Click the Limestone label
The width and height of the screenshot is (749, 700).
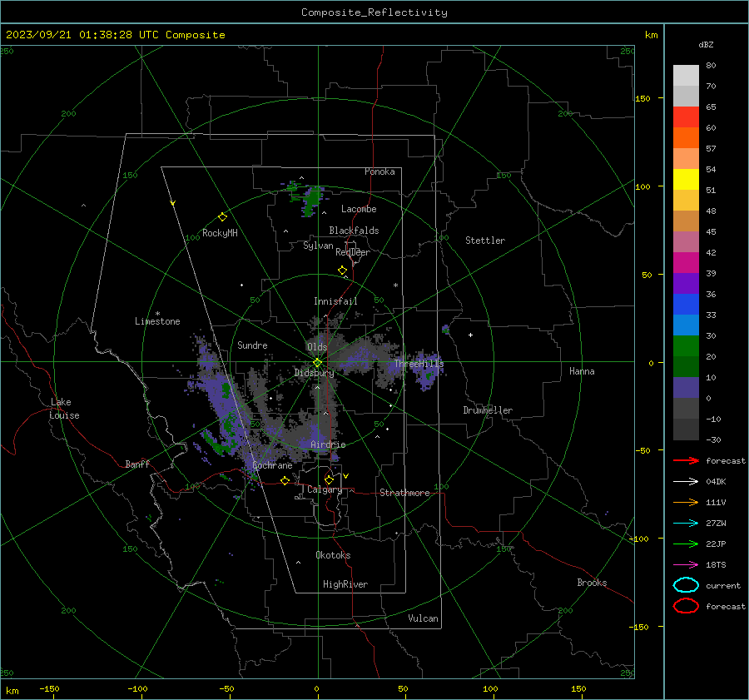click(157, 321)
